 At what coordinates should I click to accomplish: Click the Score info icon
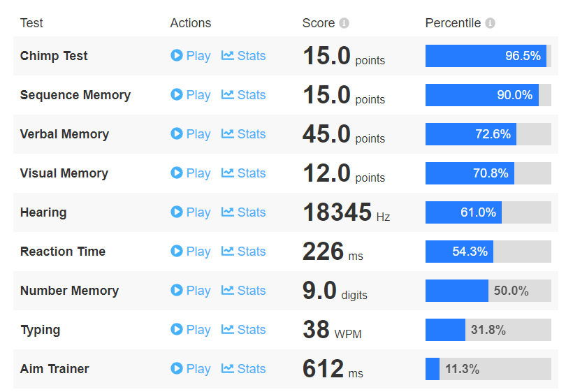pos(344,23)
